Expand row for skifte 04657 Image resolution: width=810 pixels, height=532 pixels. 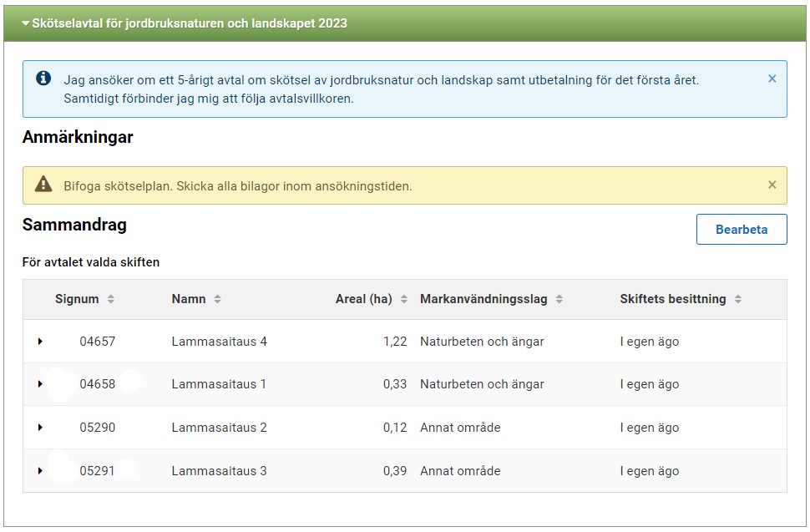[40, 342]
